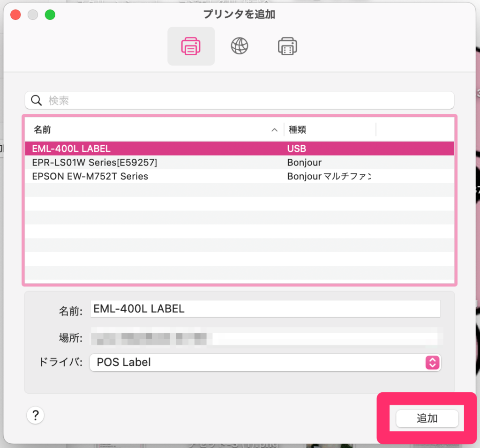The image size is (480, 448).
Task: Click USB type cell of EML-400L
Action: (297, 149)
